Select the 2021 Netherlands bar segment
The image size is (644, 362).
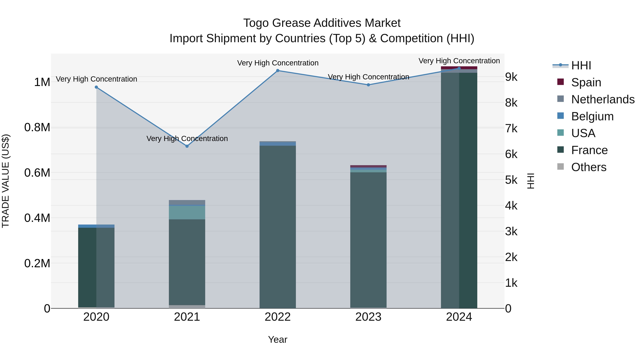click(187, 202)
